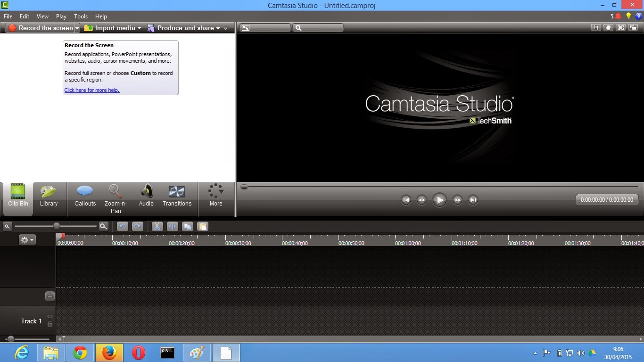The height and width of the screenshot is (362, 644).
Task: Open the File menu
Action: click(x=8, y=16)
